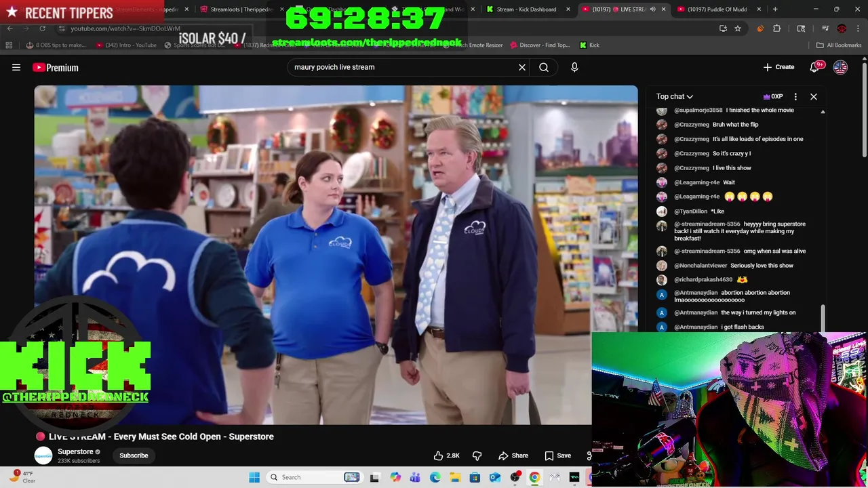Reload the current browser page
This screenshot has width=868, height=488.
point(42,28)
